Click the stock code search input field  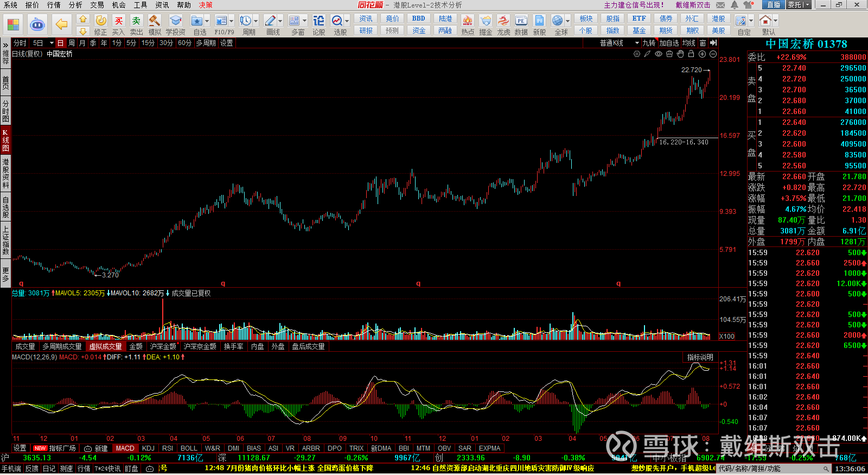click(x=774, y=468)
